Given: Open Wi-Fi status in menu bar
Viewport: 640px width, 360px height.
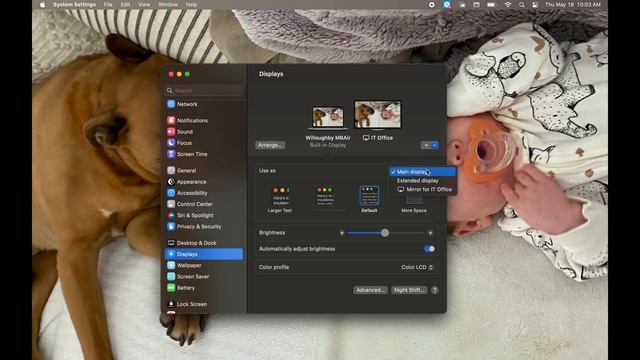Looking at the screenshot, I should coord(508,4).
